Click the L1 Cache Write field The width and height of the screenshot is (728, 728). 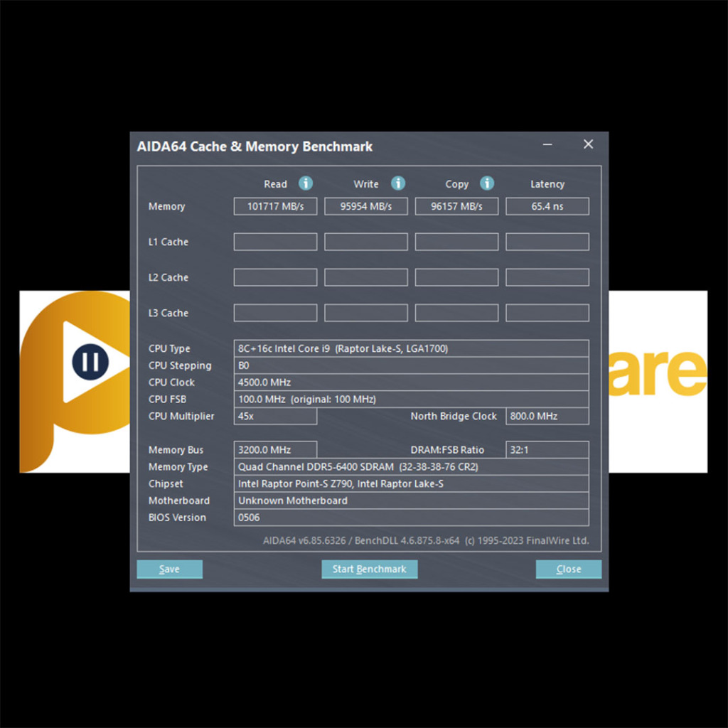[x=366, y=242]
